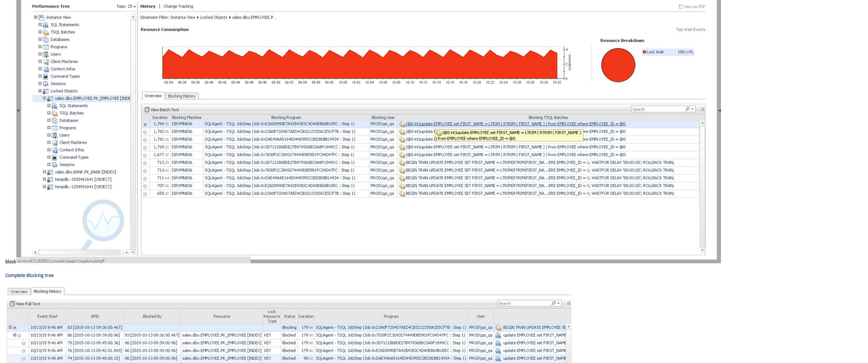868x363 pixels.
Task: Click Command Types icon under sales.dbo.EMPLOYEE node
Action: [55, 158]
